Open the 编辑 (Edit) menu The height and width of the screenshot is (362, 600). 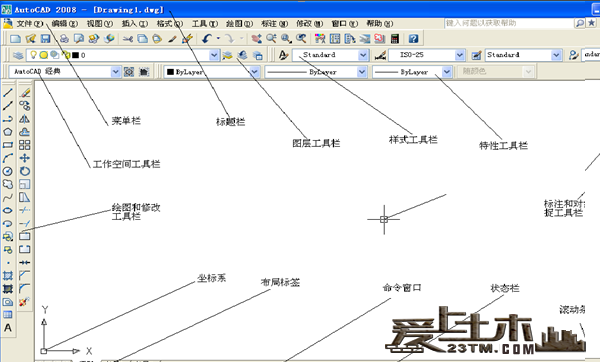pyautogui.click(x=64, y=24)
